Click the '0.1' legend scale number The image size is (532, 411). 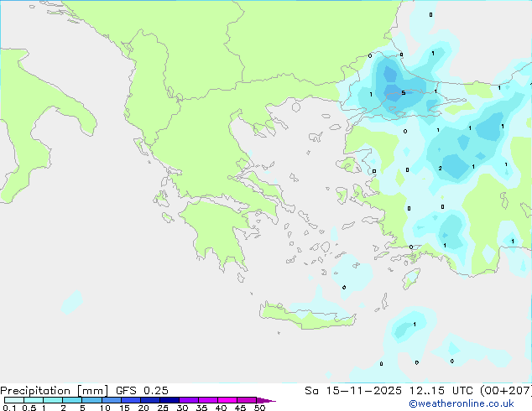coord(9,408)
